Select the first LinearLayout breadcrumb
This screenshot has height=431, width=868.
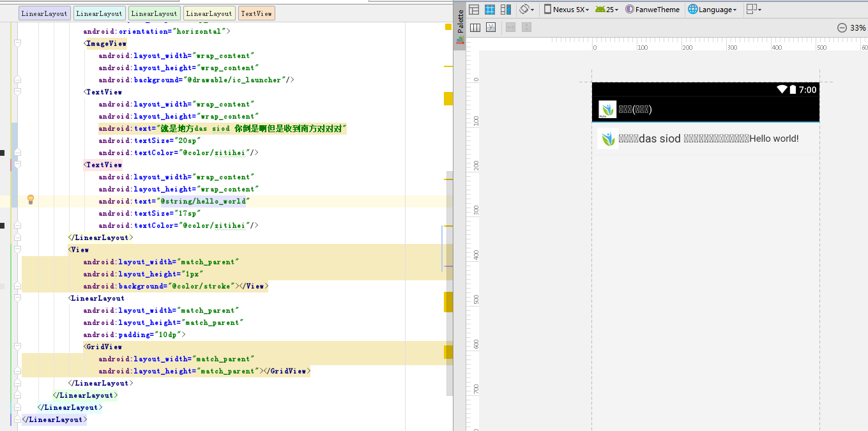(45, 13)
